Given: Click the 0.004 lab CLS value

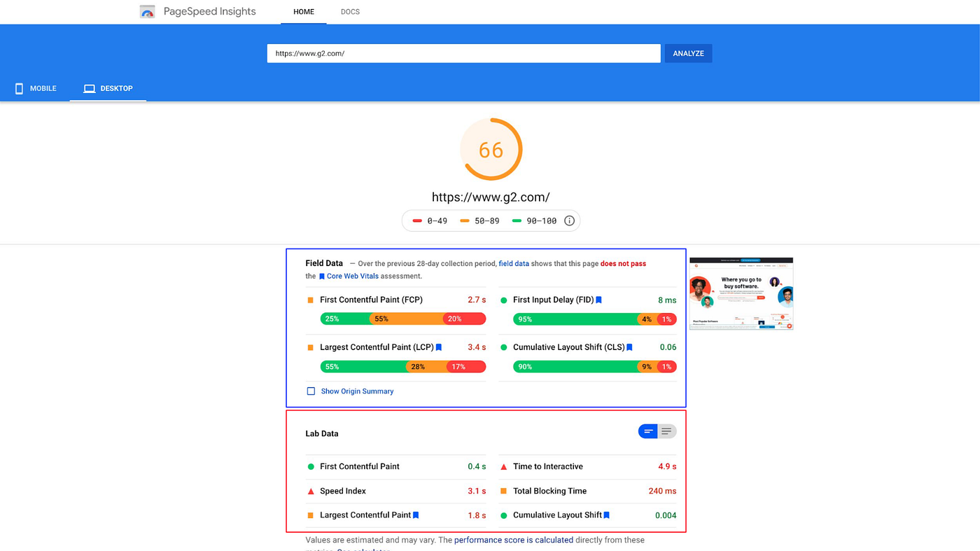Looking at the screenshot, I should coord(666,515).
